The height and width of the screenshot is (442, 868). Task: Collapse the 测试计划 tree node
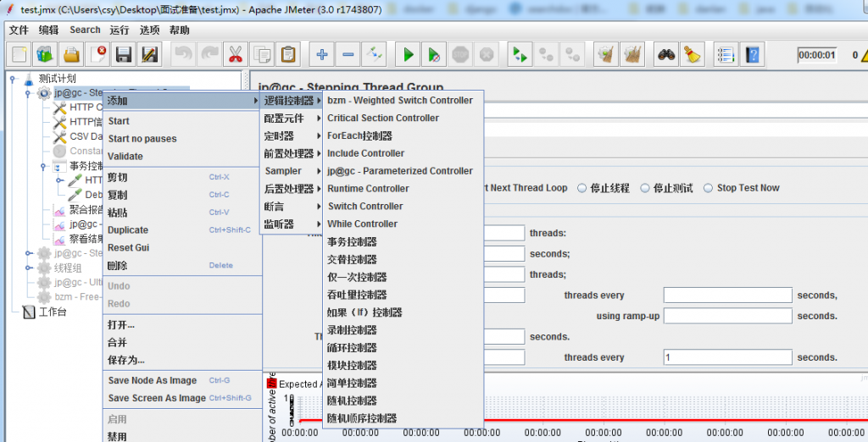coord(14,79)
